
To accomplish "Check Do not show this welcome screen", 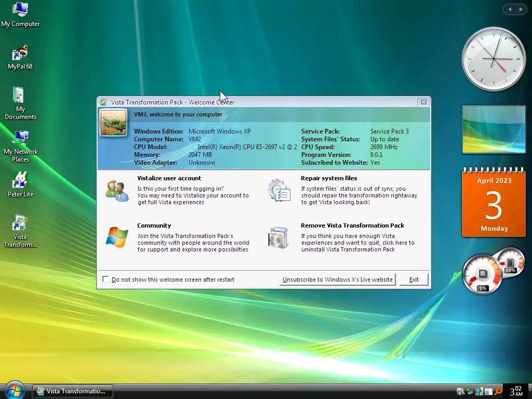I will [105, 279].
